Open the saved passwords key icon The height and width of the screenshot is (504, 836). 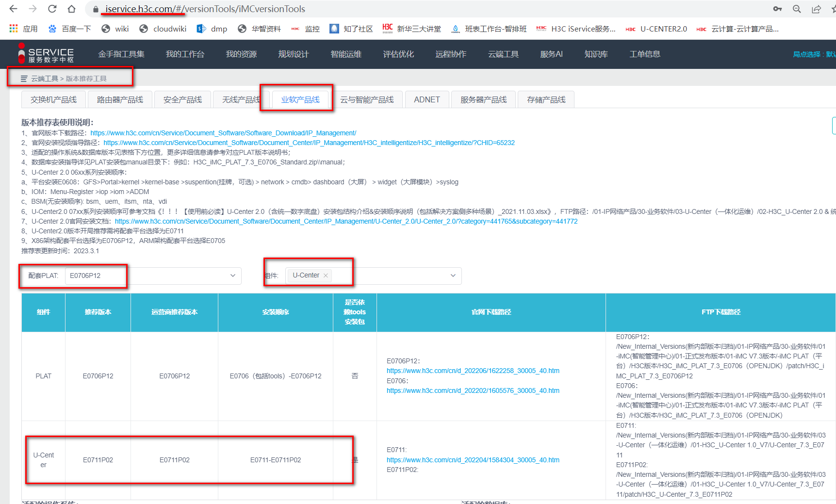coord(777,9)
